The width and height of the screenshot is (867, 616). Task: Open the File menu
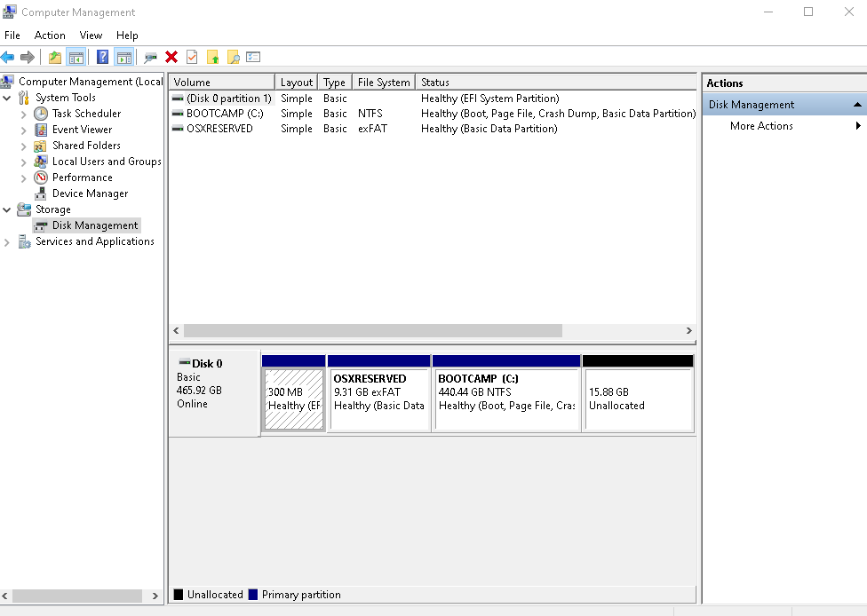[12, 36]
